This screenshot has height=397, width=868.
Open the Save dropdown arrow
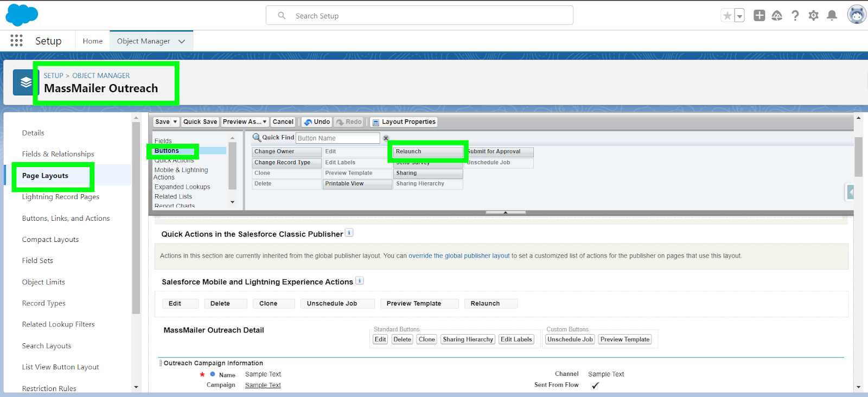click(x=175, y=122)
